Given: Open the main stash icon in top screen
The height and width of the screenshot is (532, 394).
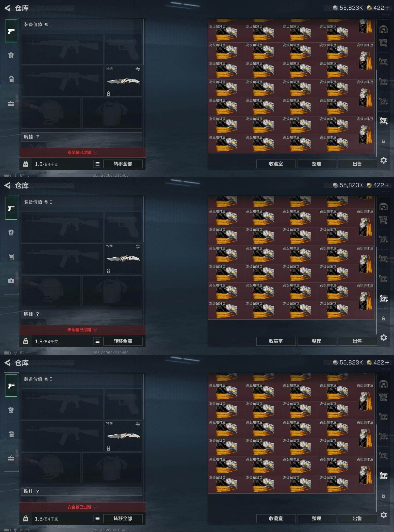Looking at the screenshot, I should 383,30.
